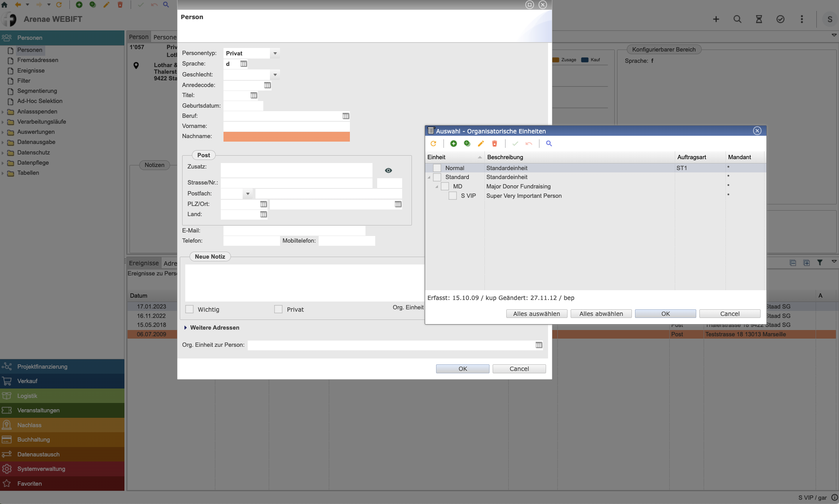Open the Beruf lookup table icon
The image size is (839, 504).
[346, 116]
